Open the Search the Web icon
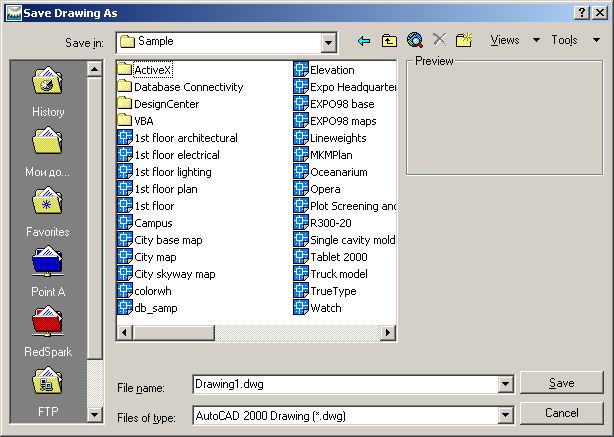 (415, 40)
